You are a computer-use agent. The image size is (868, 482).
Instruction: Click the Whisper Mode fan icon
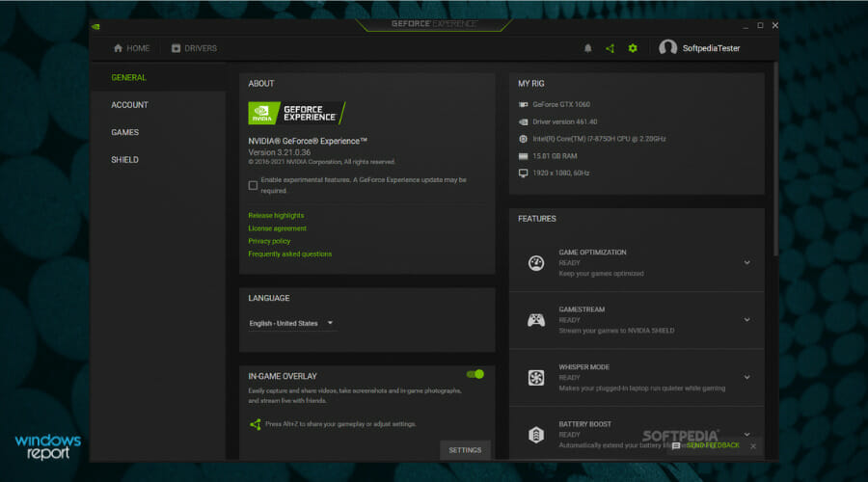coord(536,378)
